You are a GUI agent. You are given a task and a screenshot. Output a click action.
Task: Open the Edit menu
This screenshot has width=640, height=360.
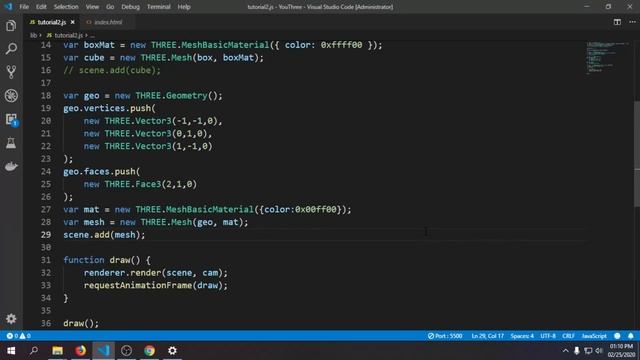coord(41,7)
